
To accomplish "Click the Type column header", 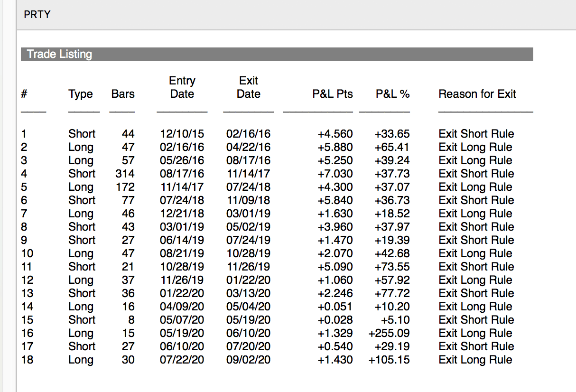I will (x=80, y=94).
